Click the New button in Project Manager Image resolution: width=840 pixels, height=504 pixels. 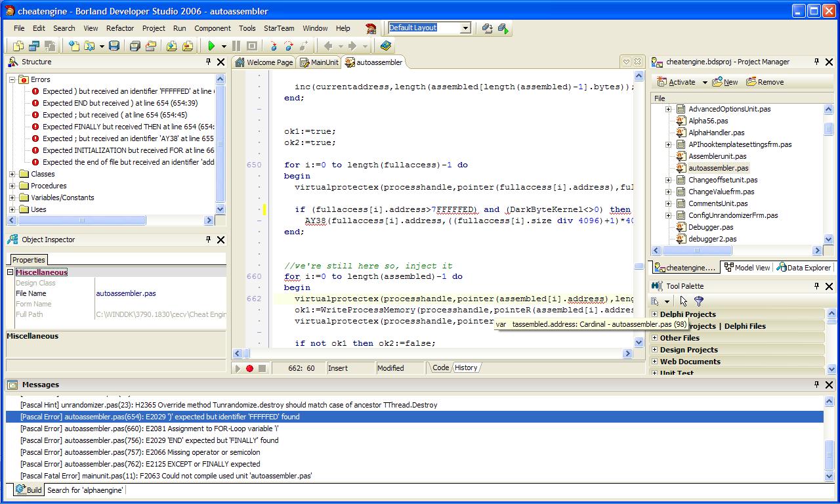coord(725,82)
